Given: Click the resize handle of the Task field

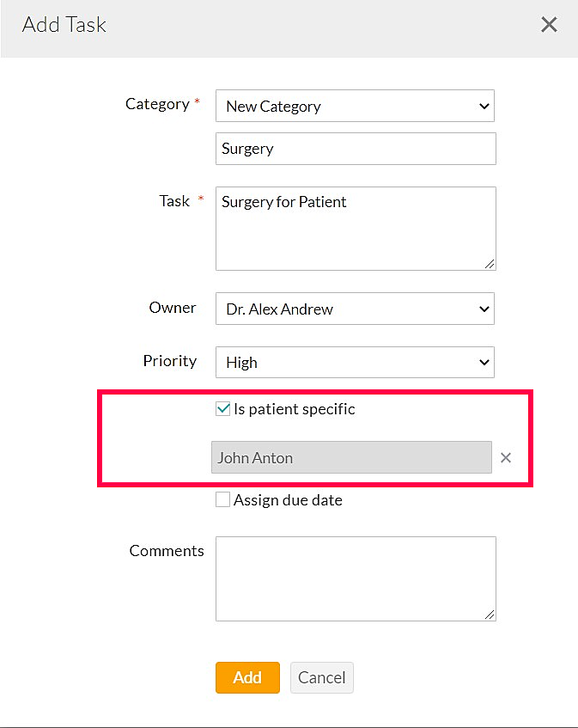Looking at the screenshot, I should [x=490, y=265].
